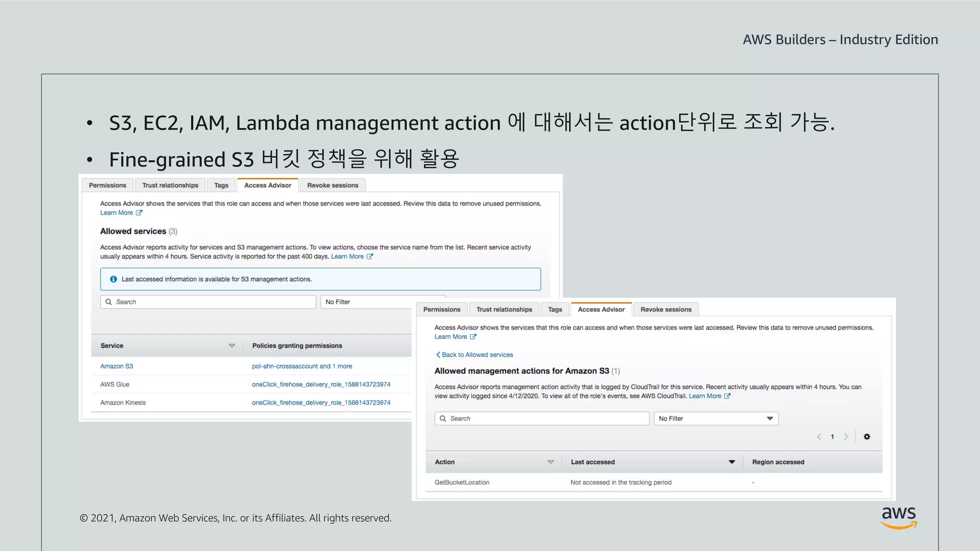
Task: Open Revoke sessions tab in right panel
Action: (666, 309)
